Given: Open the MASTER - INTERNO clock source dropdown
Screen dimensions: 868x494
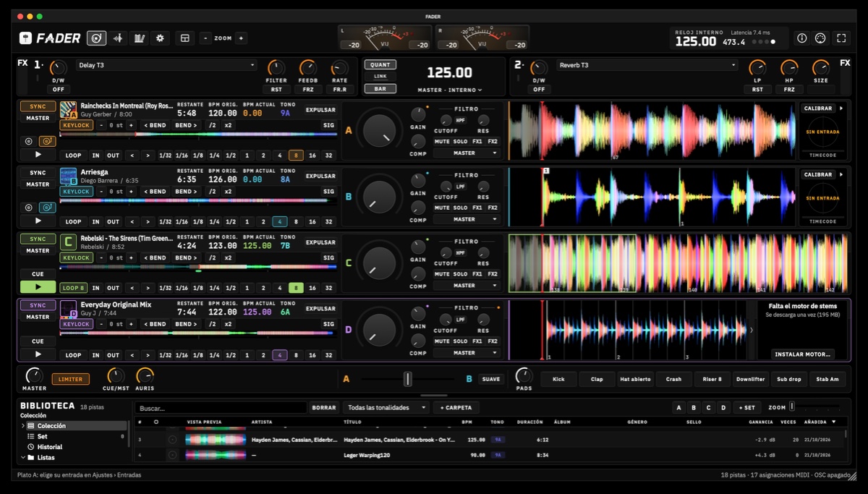Looking at the screenshot, I should coord(450,90).
